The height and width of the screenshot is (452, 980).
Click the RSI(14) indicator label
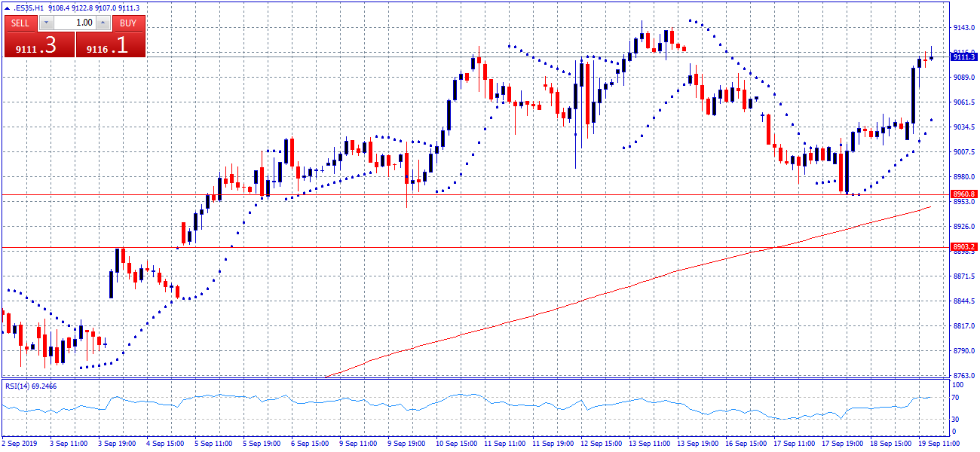[x=31, y=386]
